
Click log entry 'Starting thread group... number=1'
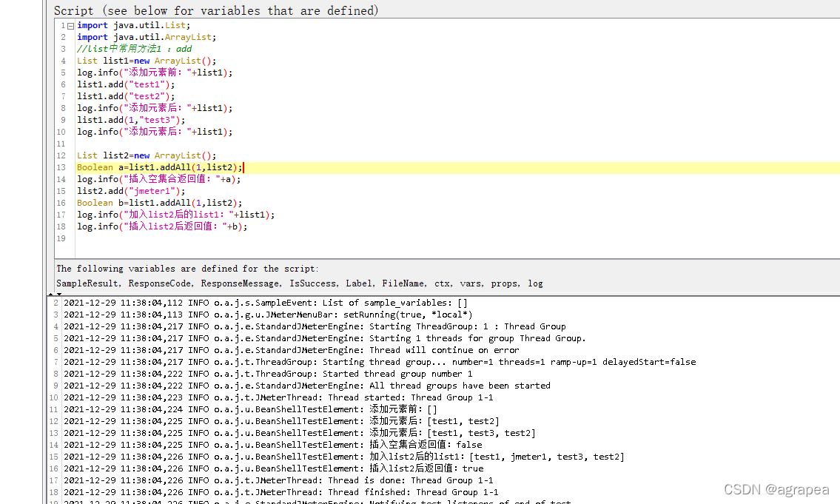tap(380, 361)
